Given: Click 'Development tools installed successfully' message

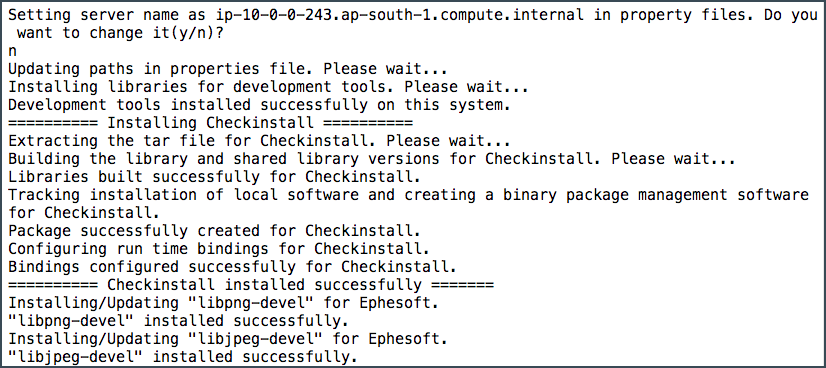Looking at the screenshot, I should (260, 105).
